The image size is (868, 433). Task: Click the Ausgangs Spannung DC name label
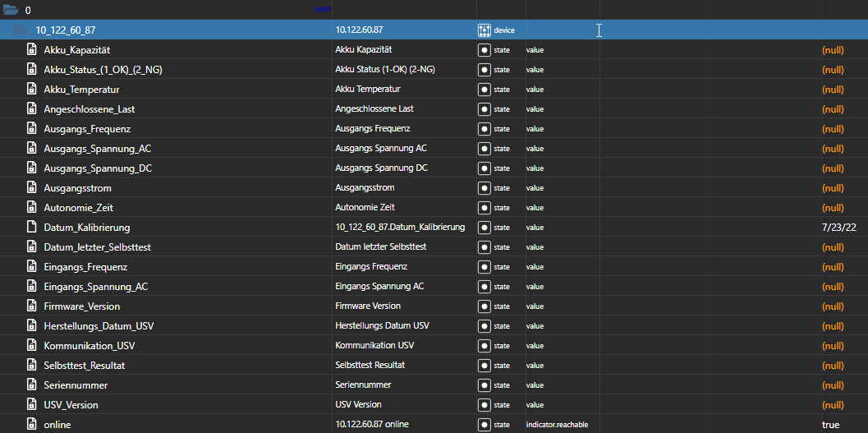pyautogui.click(x=381, y=168)
